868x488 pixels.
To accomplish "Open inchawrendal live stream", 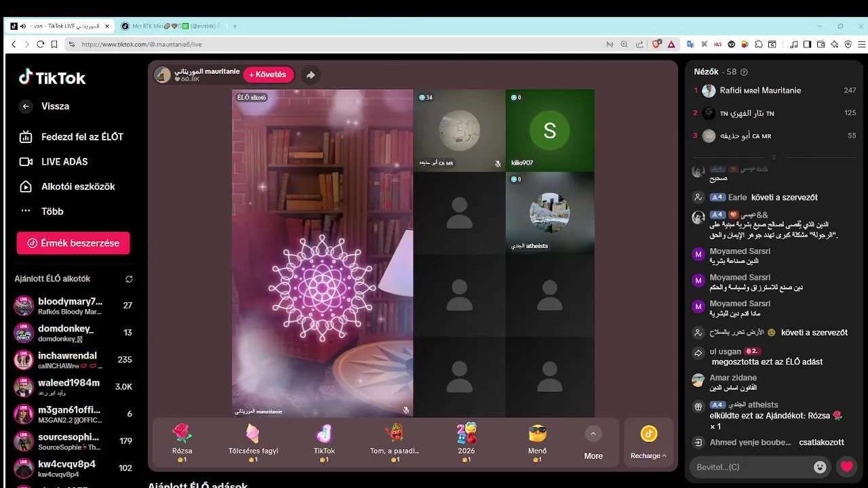I will click(x=73, y=360).
